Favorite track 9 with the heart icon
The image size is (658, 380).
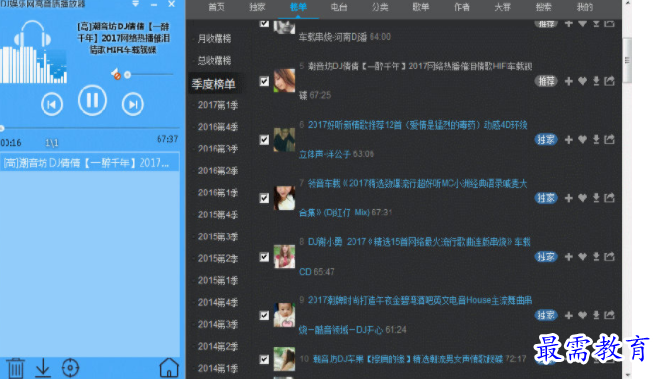582,315
